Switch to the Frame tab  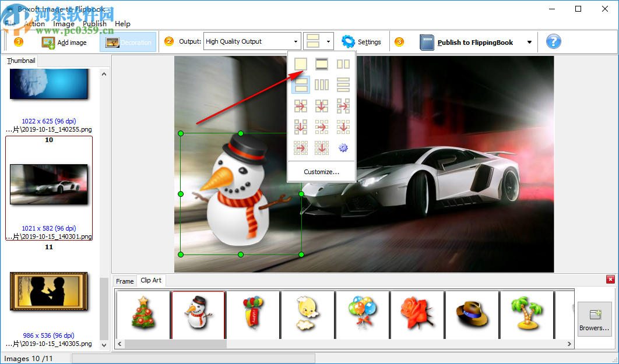[125, 281]
